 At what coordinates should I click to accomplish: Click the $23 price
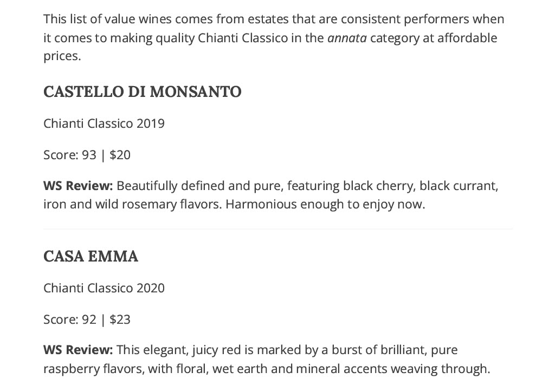[120, 319]
